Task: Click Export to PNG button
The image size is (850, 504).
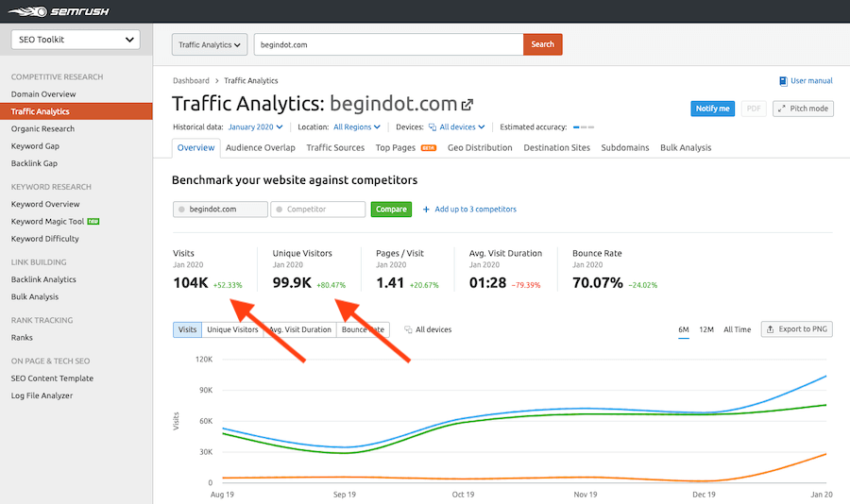Action: 797,329
